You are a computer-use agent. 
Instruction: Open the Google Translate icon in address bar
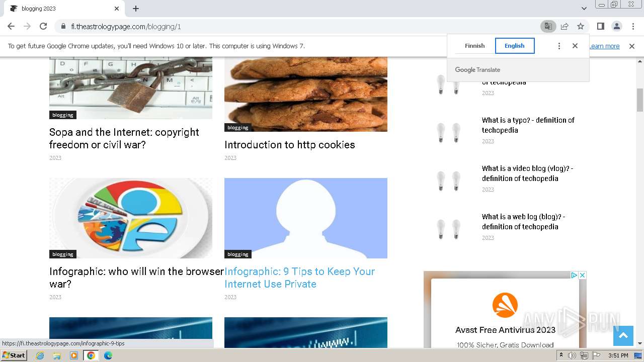pos(548,26)
